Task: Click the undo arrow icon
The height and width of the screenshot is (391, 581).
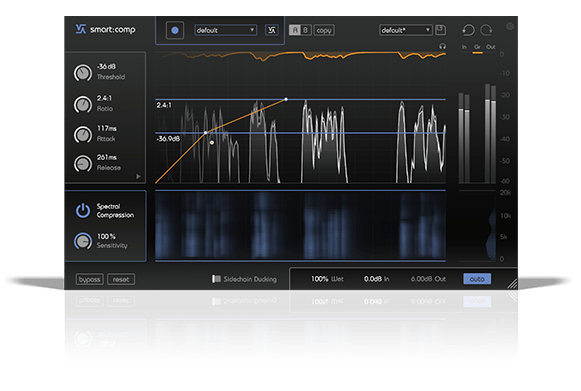Action: (468, 30)
